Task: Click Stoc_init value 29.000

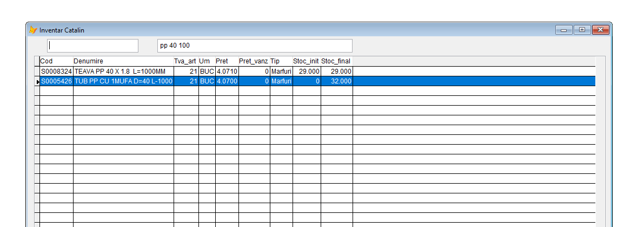Action: pyautogui.click(x=307, y=72)
